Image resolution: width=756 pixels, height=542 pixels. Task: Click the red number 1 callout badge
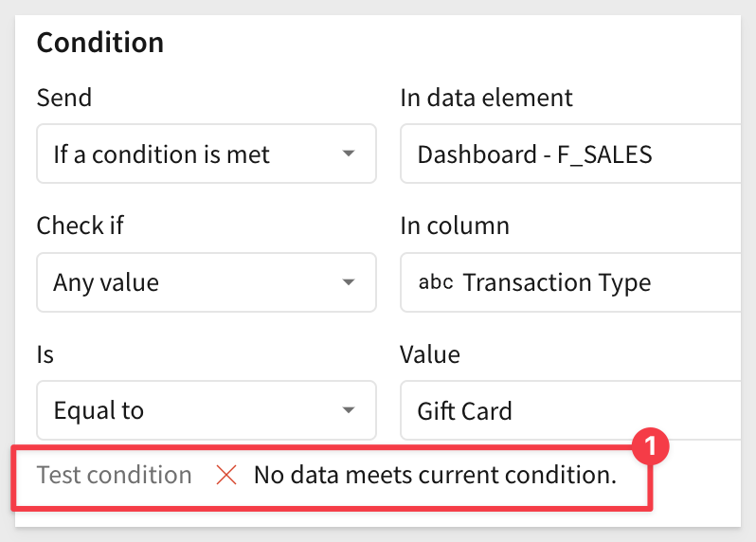pyautogui.click(x=651, y=446)
